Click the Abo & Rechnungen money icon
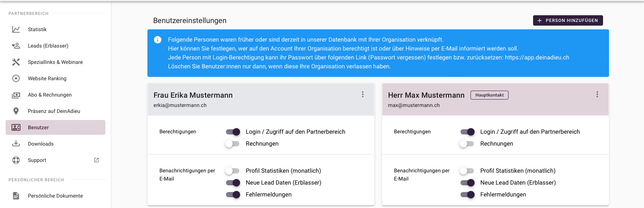Viewport: 644px width, 208px height. pyautogui.click(x=16, y=95)
